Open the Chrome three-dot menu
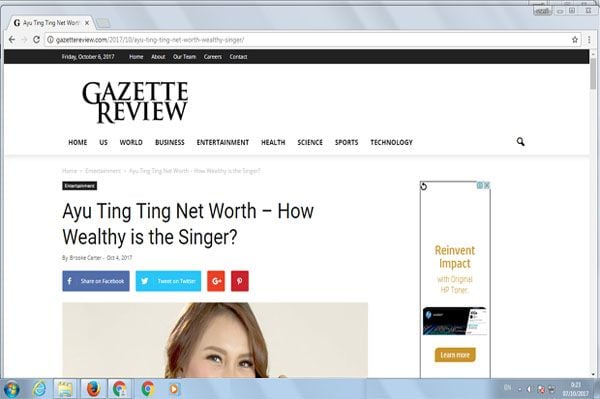 589,39
